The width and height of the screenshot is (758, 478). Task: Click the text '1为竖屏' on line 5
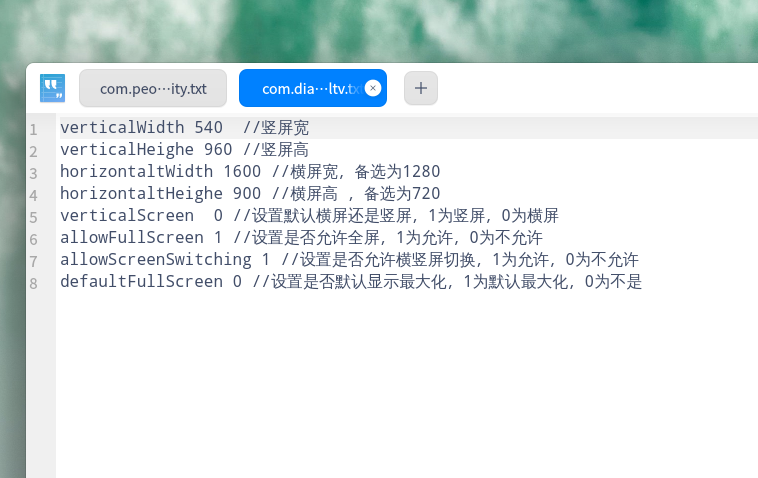[456, 216]
